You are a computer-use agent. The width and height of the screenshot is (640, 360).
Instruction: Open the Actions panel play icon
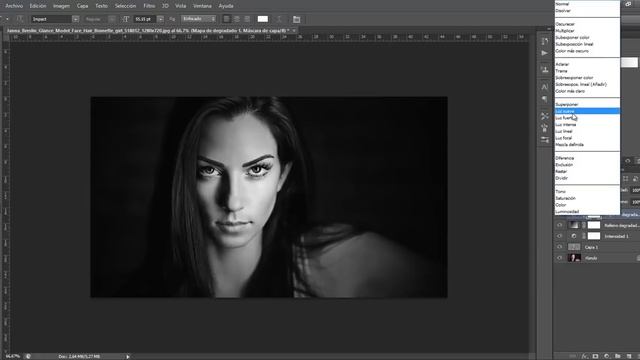(x=544, y=53)
